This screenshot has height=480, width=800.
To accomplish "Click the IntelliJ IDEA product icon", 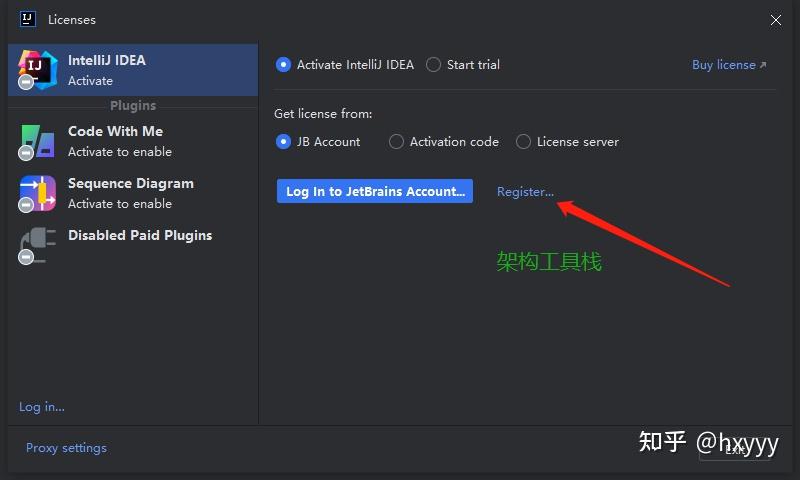I will [37, 69].
